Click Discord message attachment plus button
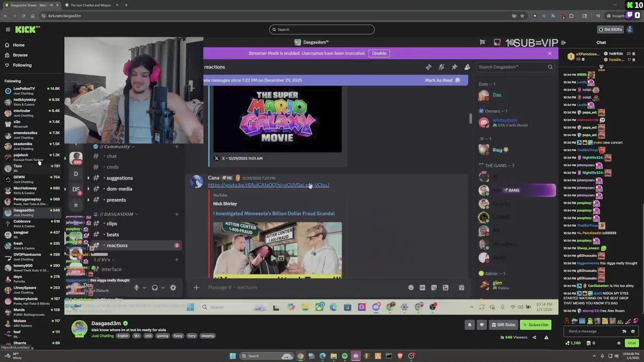The width and height of the screenshot is (644, 362). coord(196,288)
